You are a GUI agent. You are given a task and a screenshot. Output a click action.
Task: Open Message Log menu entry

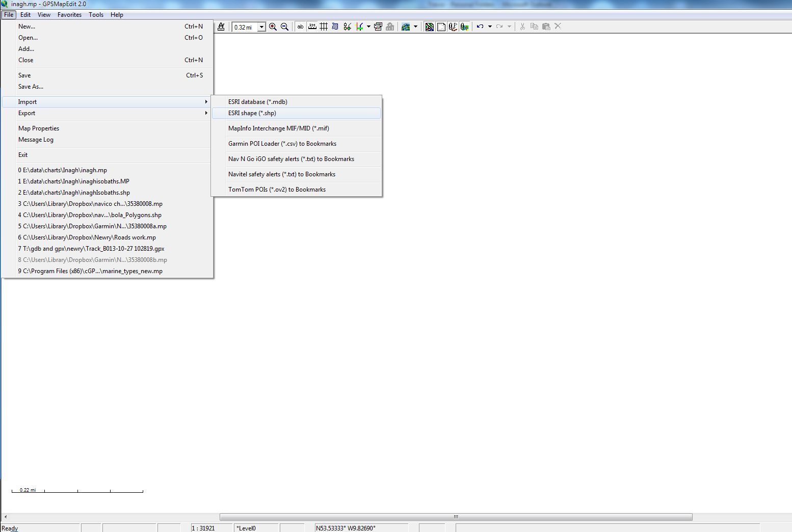click(x=107, y=140)
